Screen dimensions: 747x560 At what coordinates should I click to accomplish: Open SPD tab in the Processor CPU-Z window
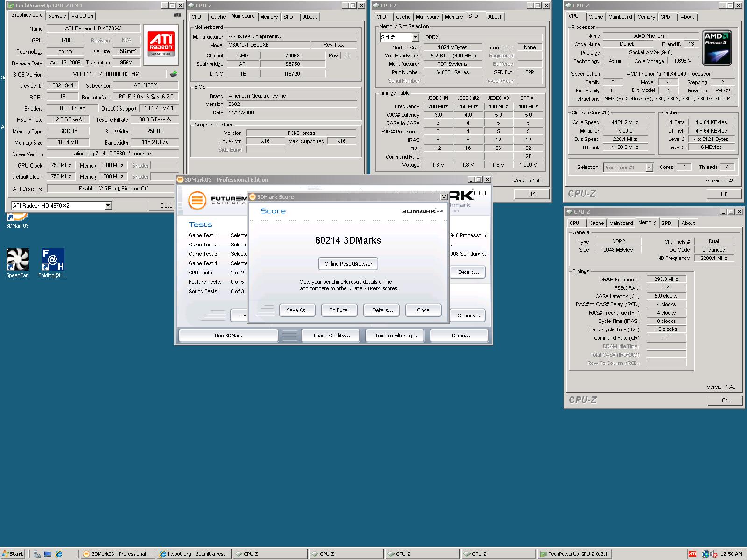666,17
